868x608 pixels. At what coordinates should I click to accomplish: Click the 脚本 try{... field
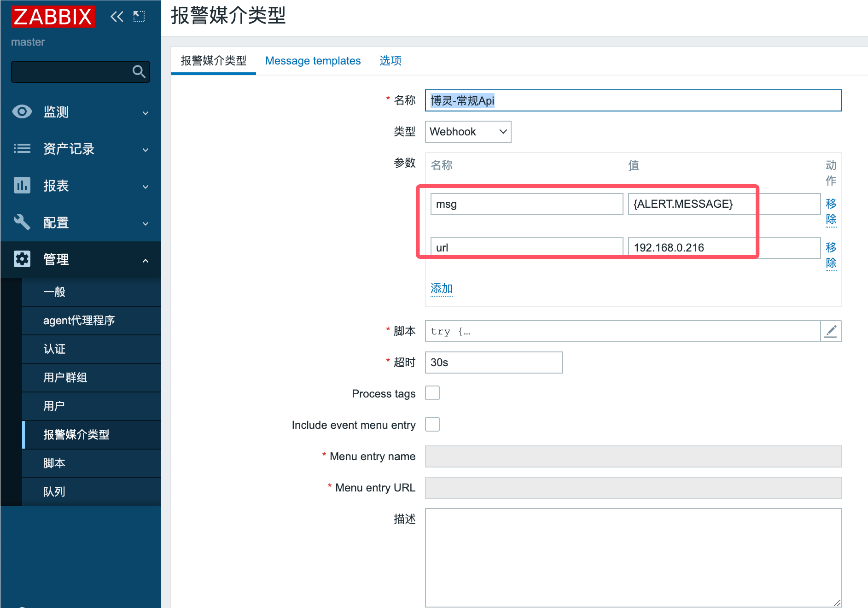point(623,331)
